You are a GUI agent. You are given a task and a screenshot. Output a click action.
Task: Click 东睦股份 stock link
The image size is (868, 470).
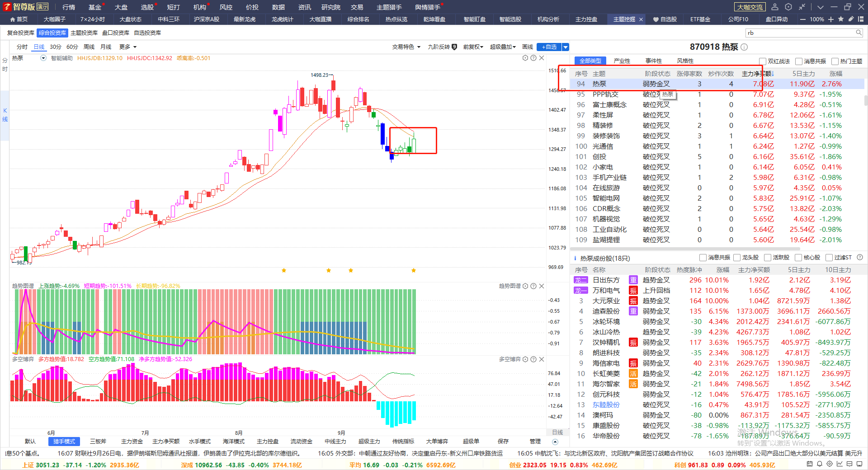[x=606, y=405]
